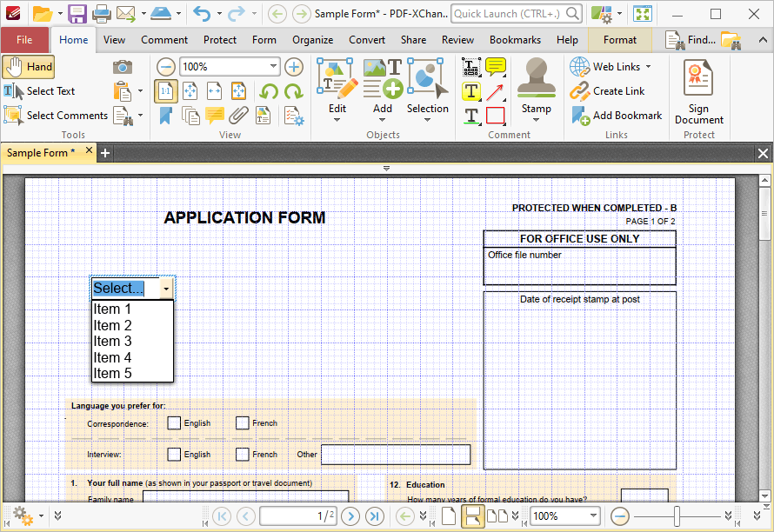Activate the Select Text tool
Viewport: 774px width, 532px height.
39,90
